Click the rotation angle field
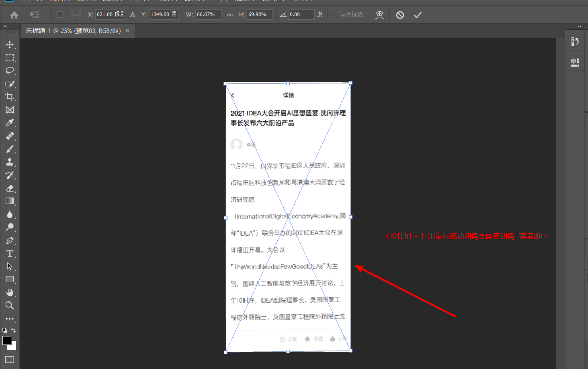This screenshot has width=588, height=369. 301,14
